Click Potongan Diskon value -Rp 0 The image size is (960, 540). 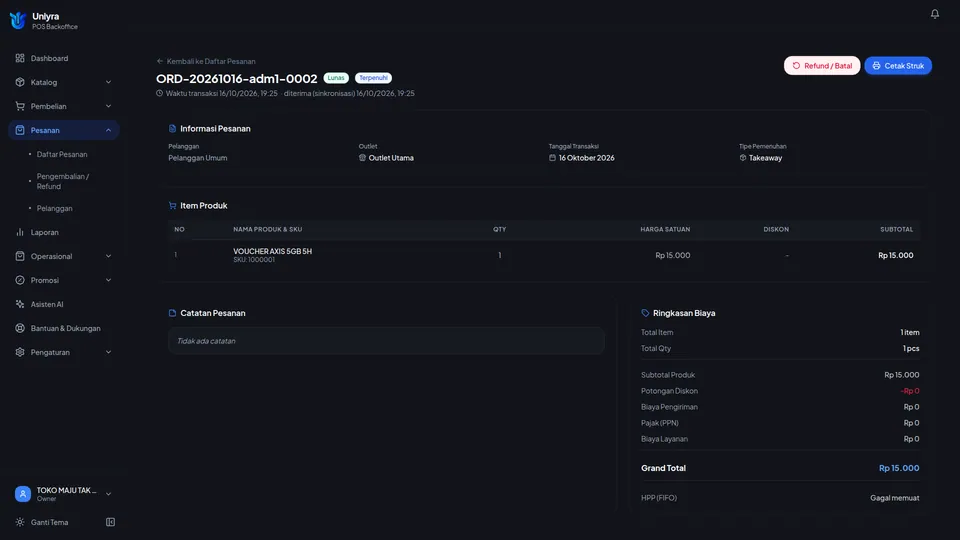click(x=910, y=391)
